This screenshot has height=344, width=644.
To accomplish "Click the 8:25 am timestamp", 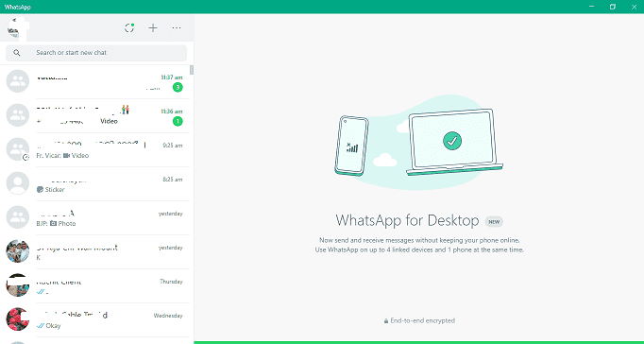I will coord(173,180).
